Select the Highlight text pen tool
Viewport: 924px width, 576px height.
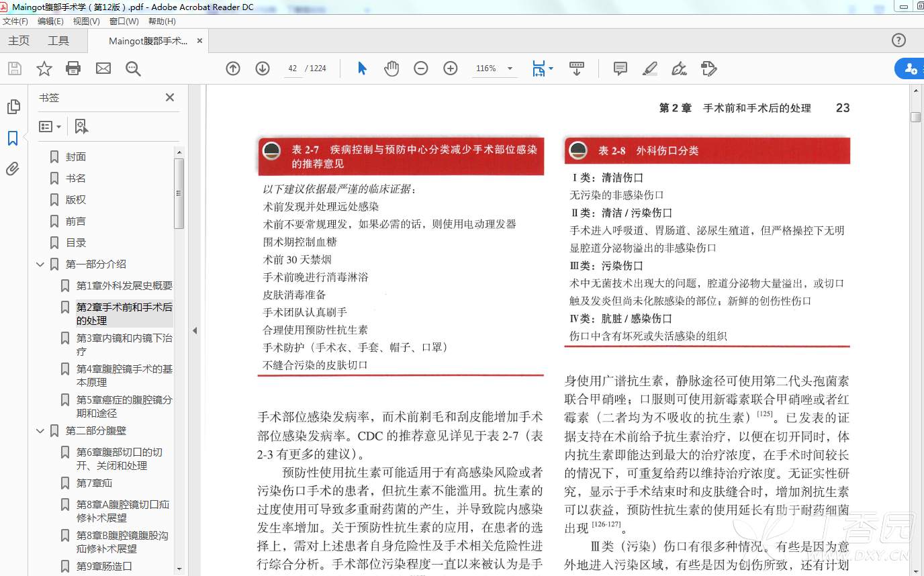coord(649,68)
